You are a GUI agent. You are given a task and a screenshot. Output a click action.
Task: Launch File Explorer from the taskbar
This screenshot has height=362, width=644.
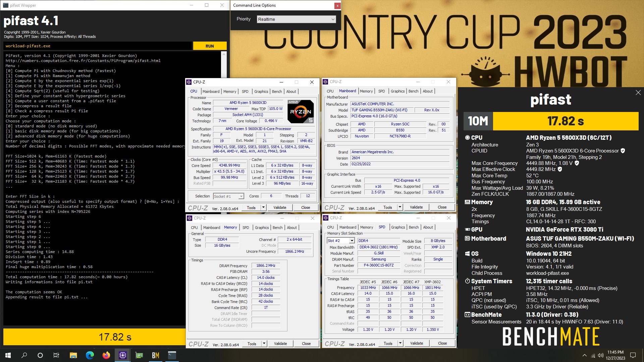73,355
